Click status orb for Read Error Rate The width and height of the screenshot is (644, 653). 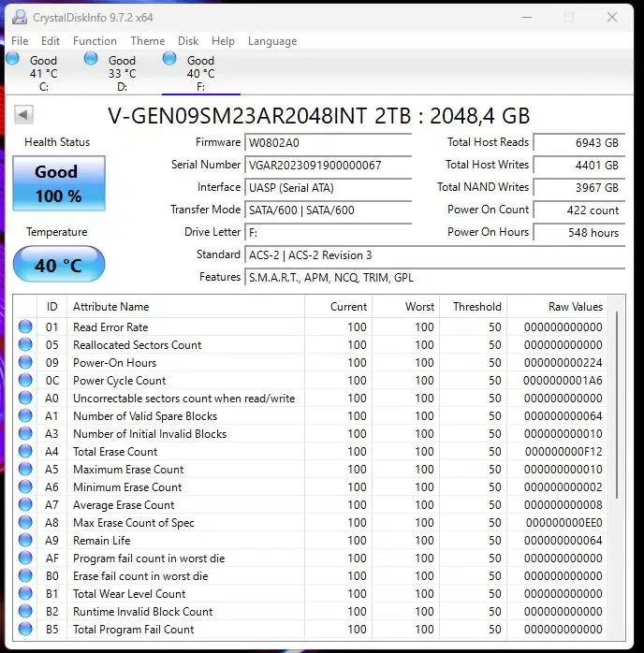coord(25,326)
